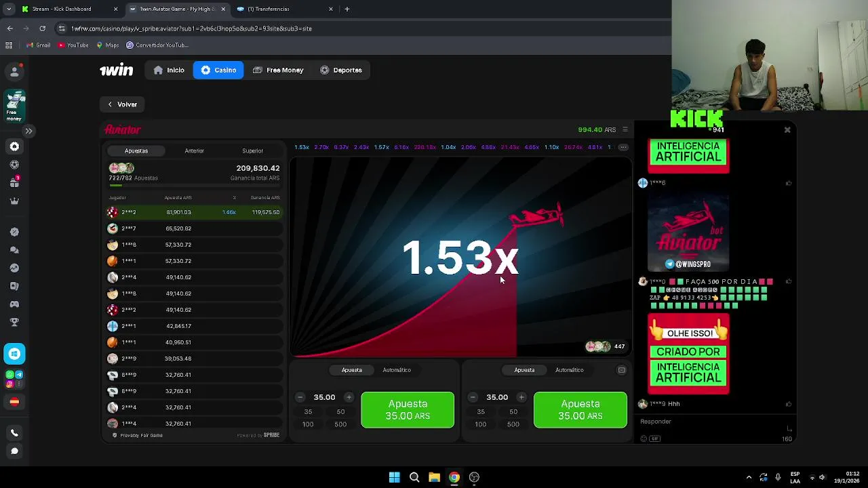
Task: Decrease right bet amount with minus
Action: (x=473, y=397)
